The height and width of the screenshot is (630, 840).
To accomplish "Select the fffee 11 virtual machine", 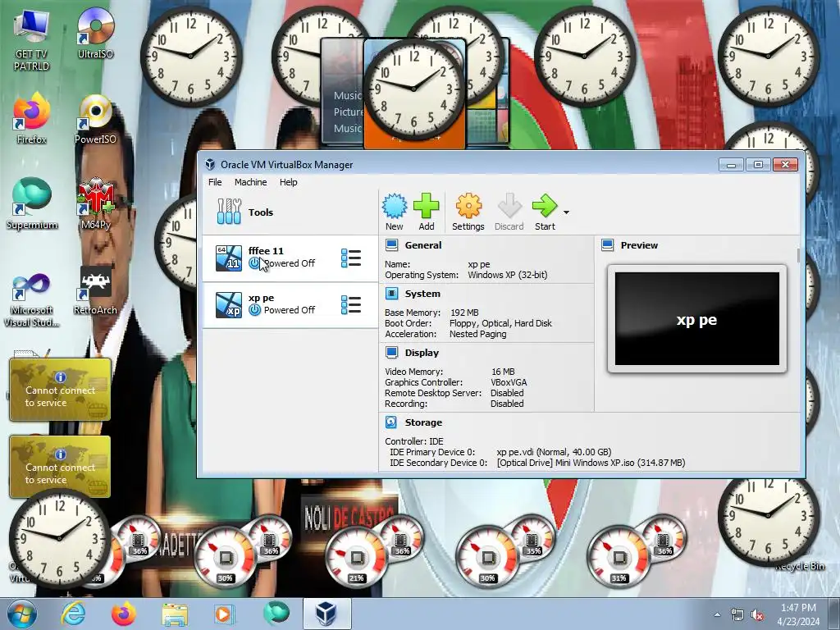I will pyautogui.click(x=290, y=258).
